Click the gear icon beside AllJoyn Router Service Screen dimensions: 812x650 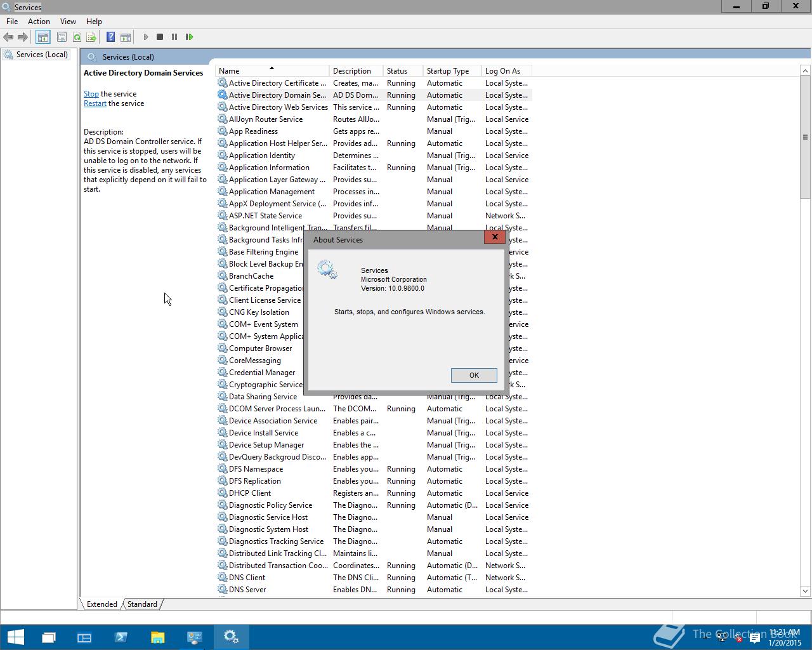click(222, 119)
